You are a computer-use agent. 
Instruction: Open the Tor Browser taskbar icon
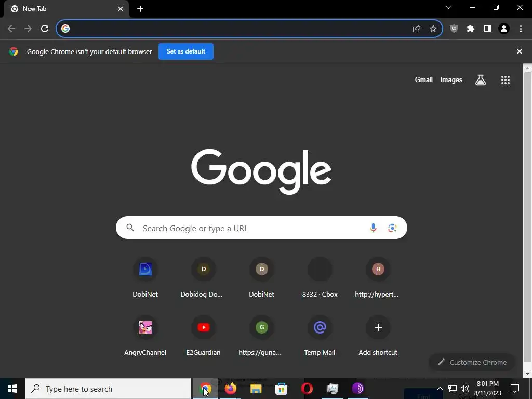tap(357, 389)
